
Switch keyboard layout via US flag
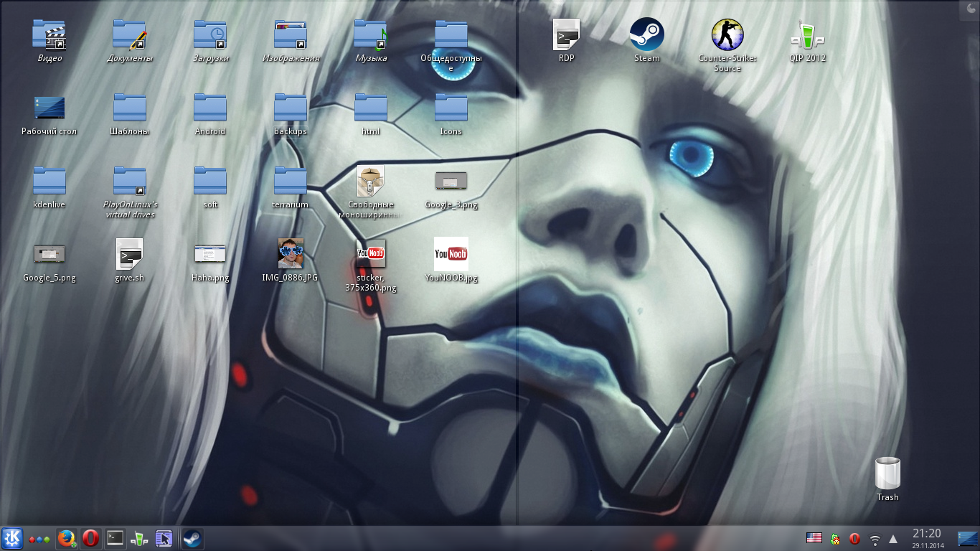[814, 538]
